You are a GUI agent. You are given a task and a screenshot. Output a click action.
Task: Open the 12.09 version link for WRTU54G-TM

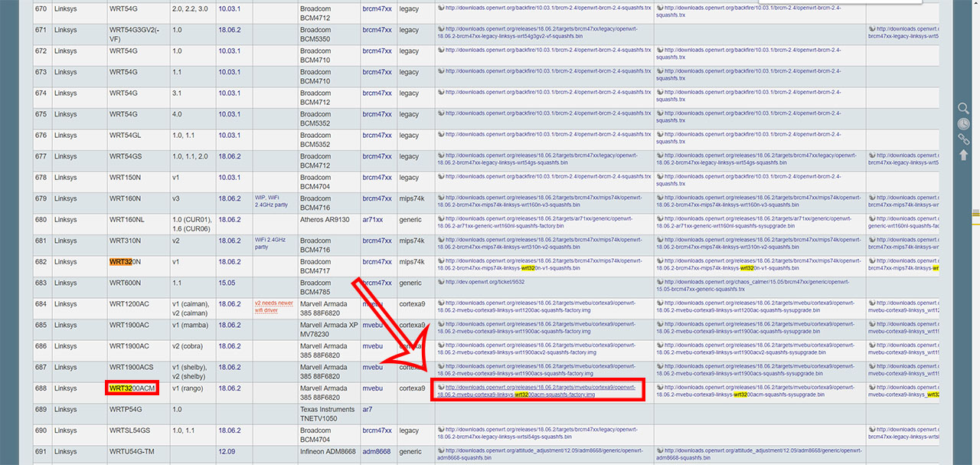click(227, 452)
